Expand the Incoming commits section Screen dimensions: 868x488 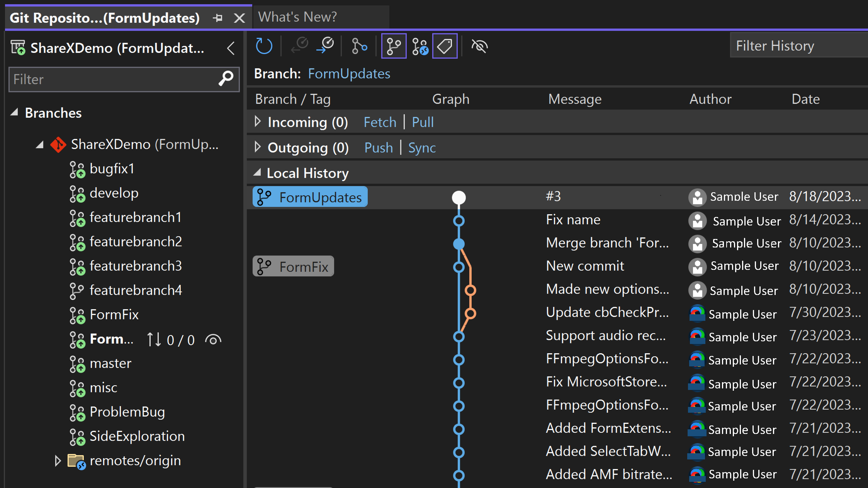click(x=257, y=122)
